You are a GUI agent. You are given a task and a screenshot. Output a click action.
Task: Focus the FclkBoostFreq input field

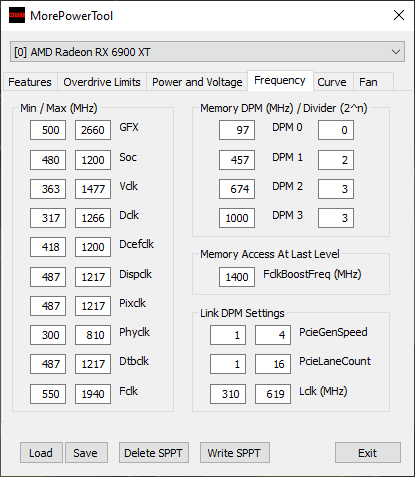(x=237, y=277)
